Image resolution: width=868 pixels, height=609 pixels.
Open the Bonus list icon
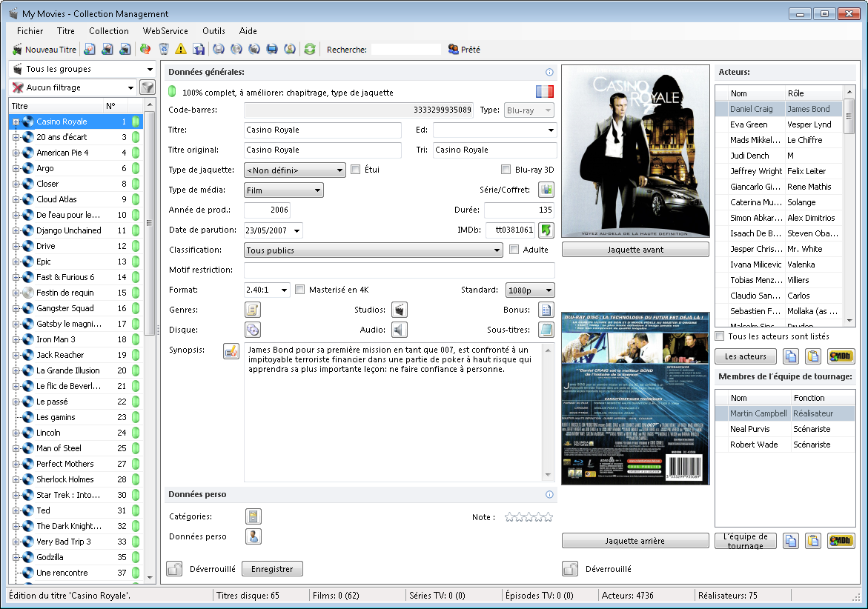546,310
